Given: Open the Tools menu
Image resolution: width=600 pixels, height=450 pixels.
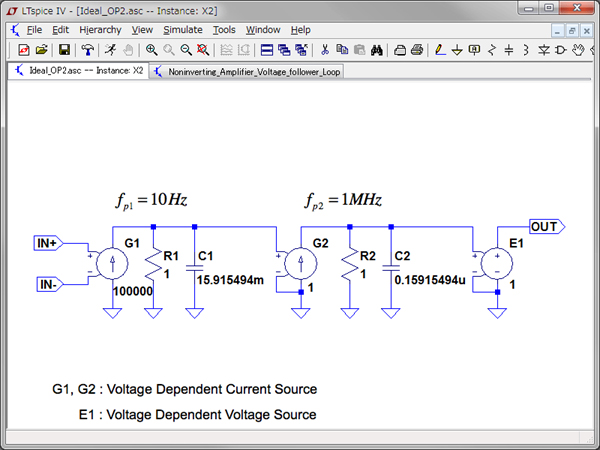Looking at the screenshot, I should (x=224, y=30).
